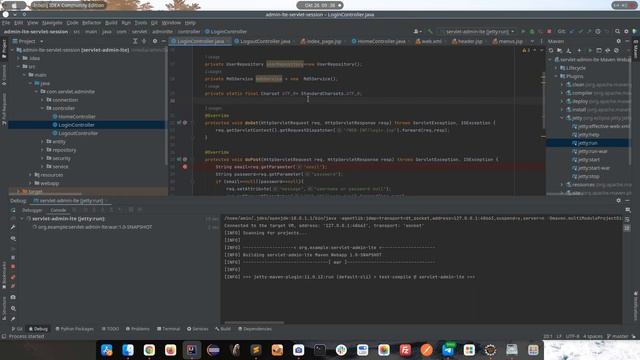Expand the webapp folder node
640x360 pixels.
[30, 183]
